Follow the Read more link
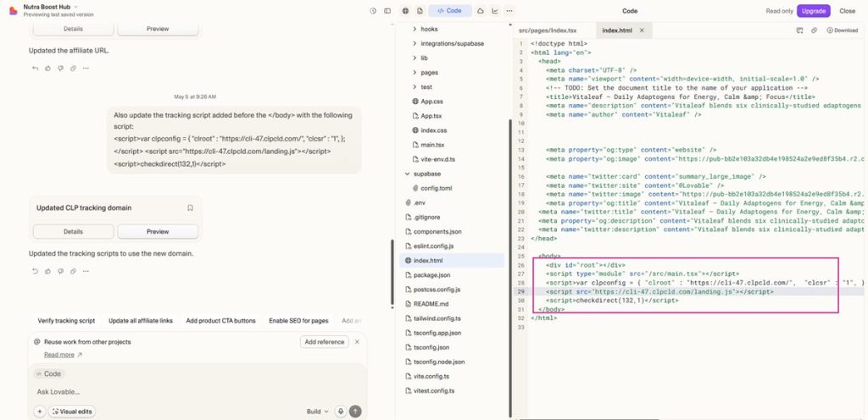This screenshot has width=868, height=420. 63,355
